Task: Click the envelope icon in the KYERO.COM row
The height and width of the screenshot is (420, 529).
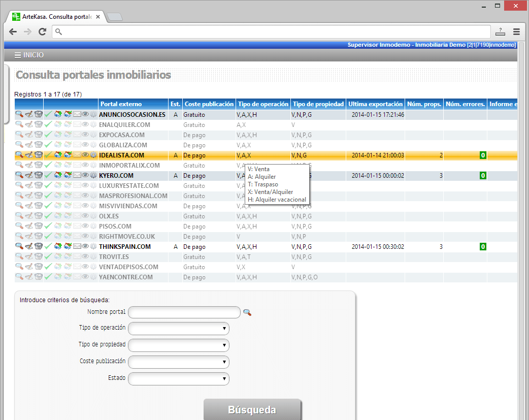Action: coord(77,176)
